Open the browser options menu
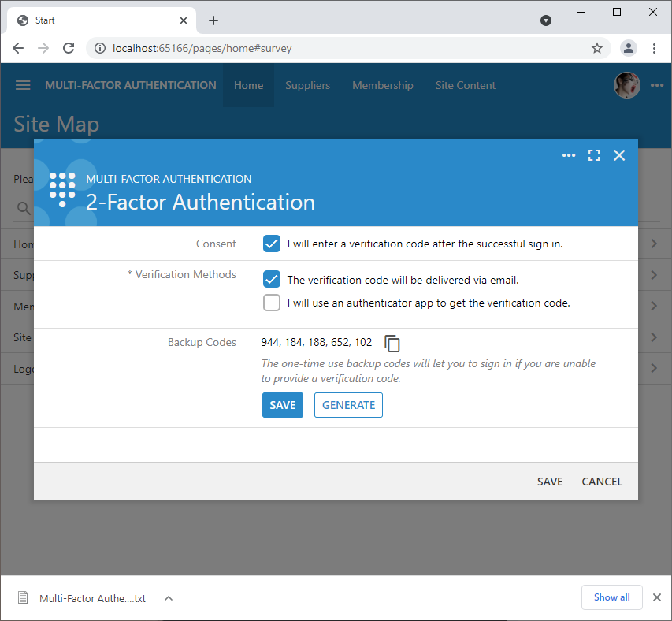Viewport: 672px width, 621px height. click(x=655, y=48)
